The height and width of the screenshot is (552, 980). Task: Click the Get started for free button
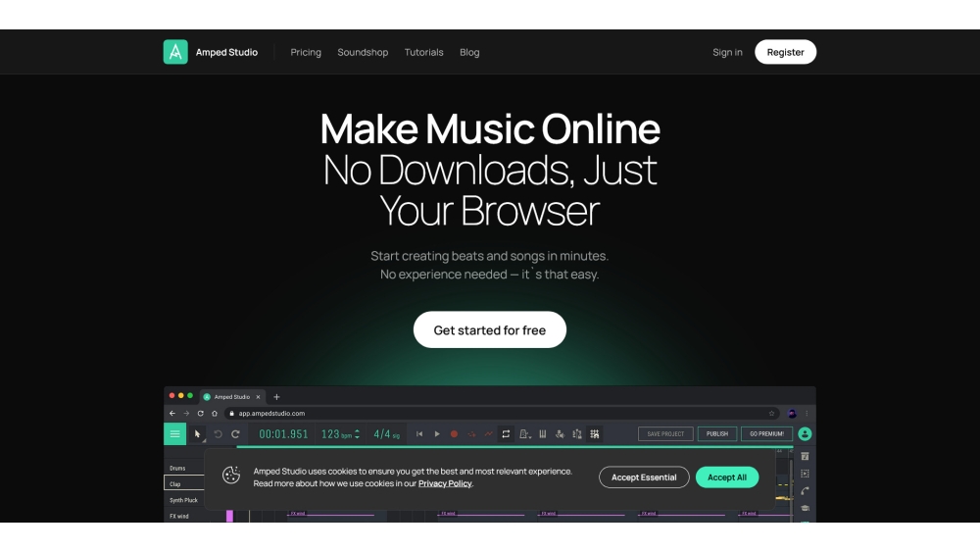point(490,330)
